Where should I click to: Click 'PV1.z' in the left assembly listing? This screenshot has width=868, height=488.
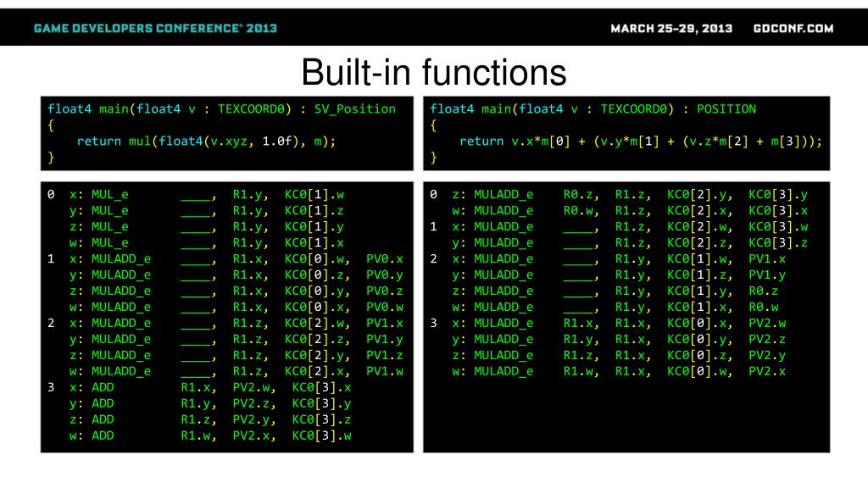point(385,355)
